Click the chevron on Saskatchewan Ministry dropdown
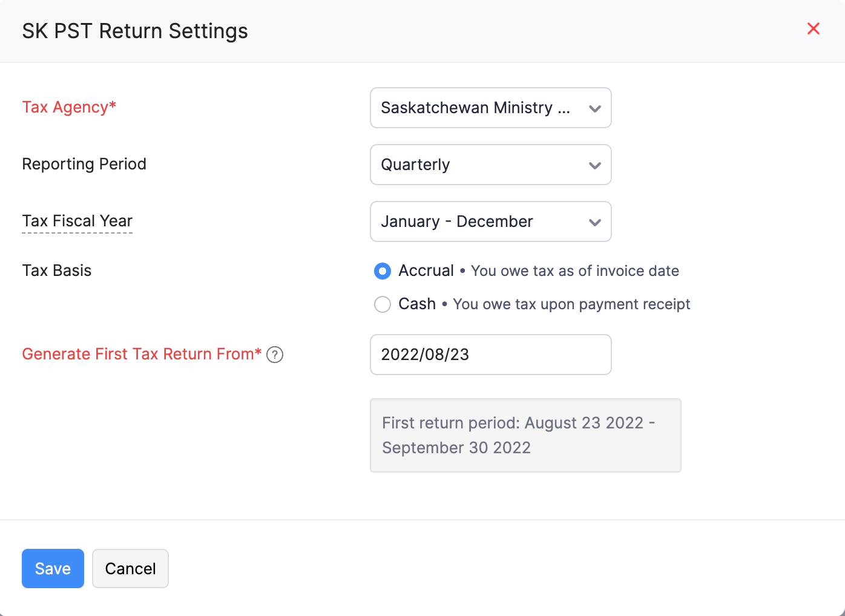The image size is (845, 616). click(595, 108)
